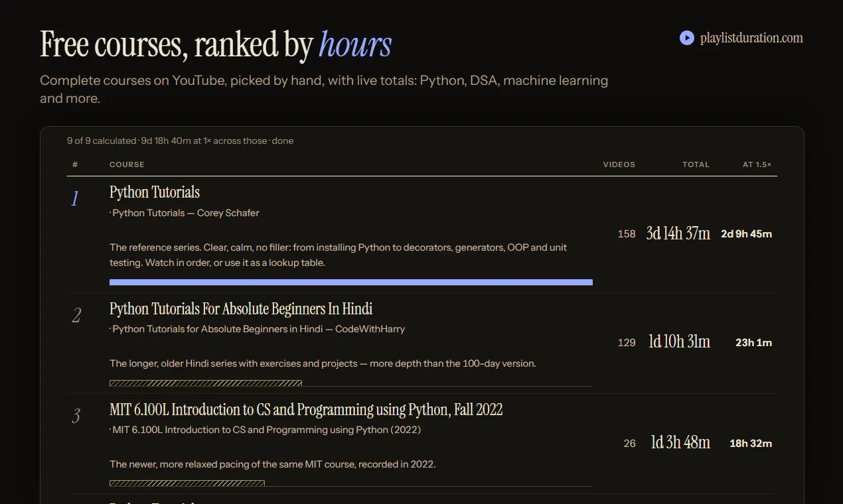The image size is (843, 504).
Task: Click the Corey Schafer playlist subtitle
Action: pyautogui.click(x=185, y=213)
